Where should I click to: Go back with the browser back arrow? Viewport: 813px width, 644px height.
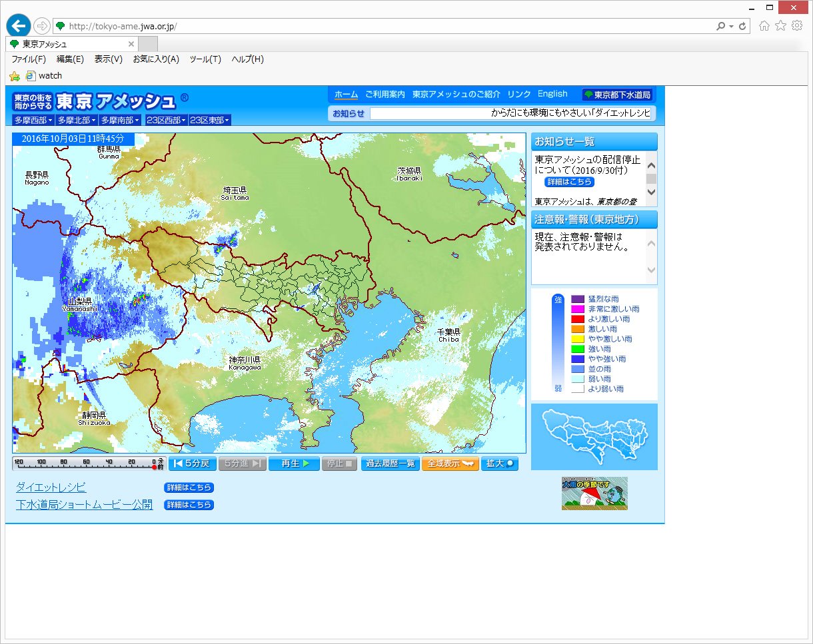19,25
